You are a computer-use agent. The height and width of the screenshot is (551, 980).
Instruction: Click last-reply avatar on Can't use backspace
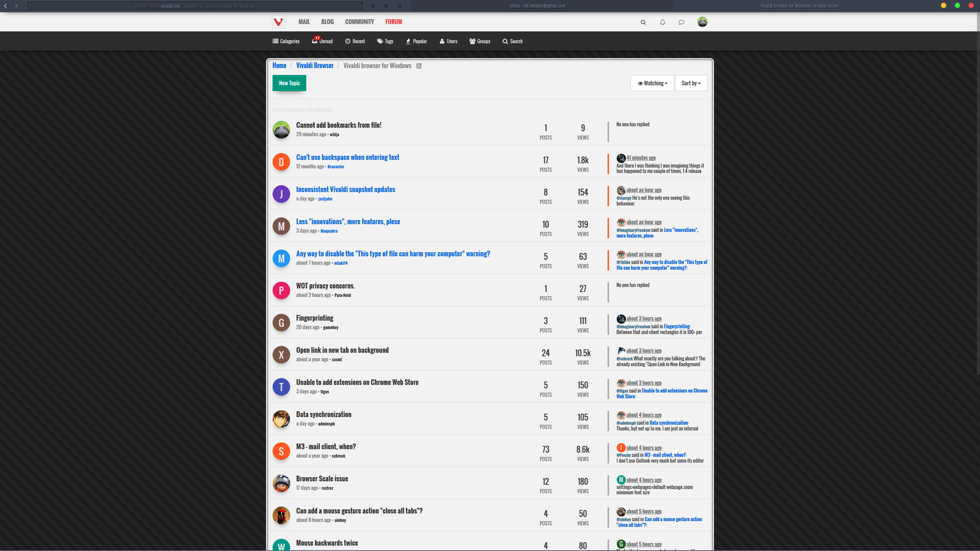pos(621,158)
